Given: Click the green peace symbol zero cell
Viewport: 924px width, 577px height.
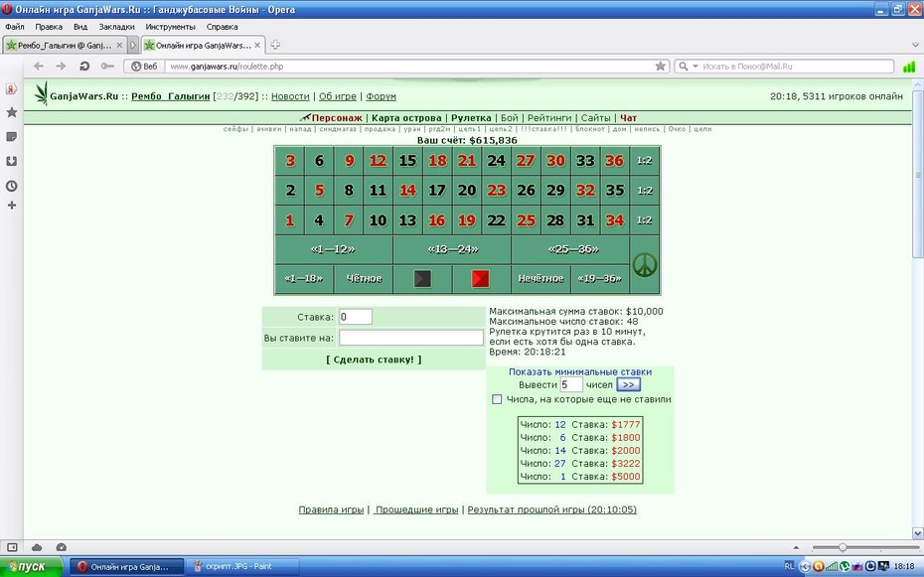Looking at the screenshot, I should click(645, 264).
